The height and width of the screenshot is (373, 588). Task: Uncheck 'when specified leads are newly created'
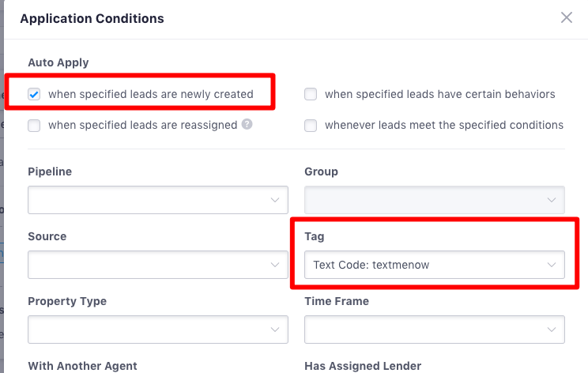pyautogui.click(x=34, y=94)
